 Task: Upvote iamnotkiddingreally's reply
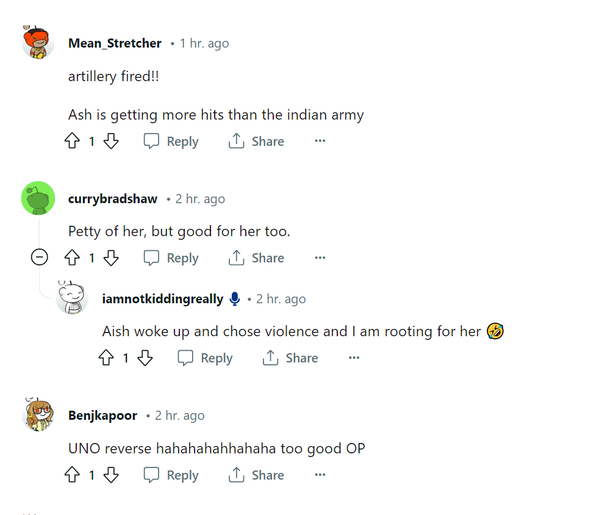click(106, 358)
